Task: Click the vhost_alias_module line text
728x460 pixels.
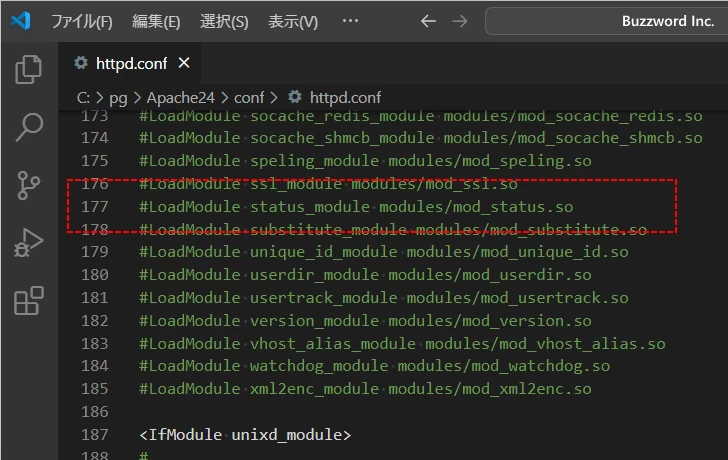Action: tap(402, 344)
